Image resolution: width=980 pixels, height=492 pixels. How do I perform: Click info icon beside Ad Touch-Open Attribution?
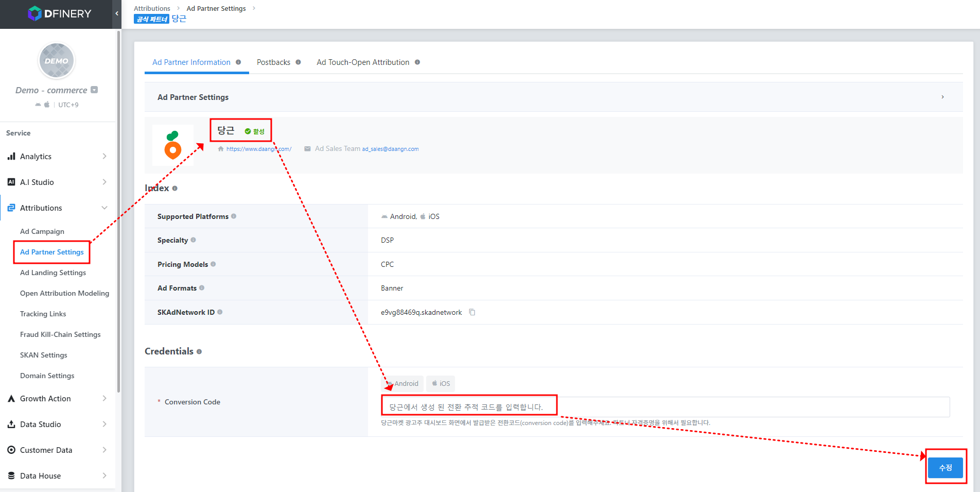pos(417,62)
